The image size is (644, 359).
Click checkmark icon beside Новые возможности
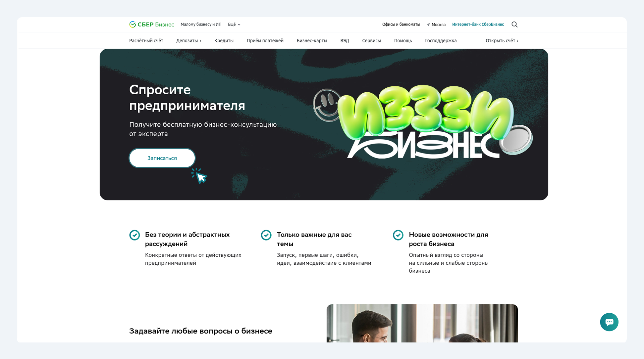398,235
